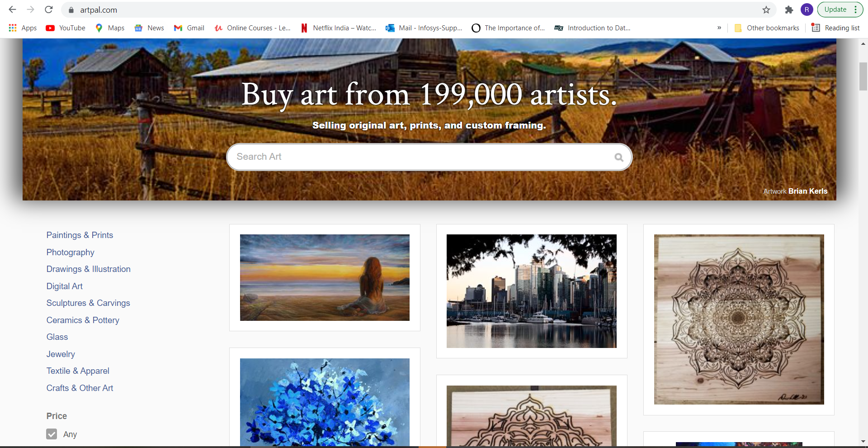Screen dimensions: 868x448
Task: Uncheck the Any price checkbox
Action: [52, 434]
